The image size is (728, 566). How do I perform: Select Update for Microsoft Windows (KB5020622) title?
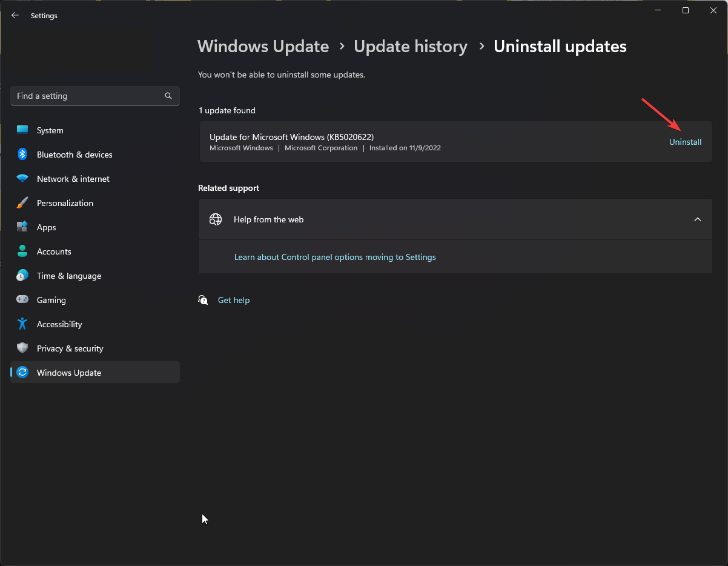coord(291,137)
